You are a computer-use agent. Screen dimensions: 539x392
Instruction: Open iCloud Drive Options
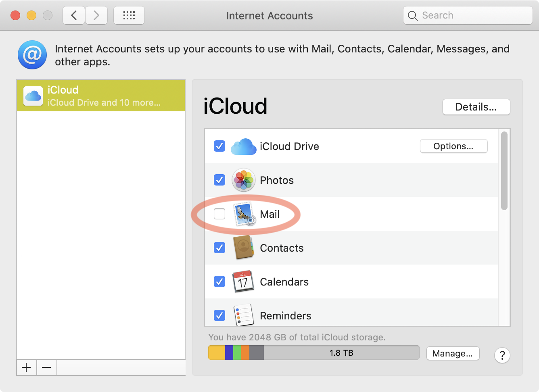click(453, 146)
